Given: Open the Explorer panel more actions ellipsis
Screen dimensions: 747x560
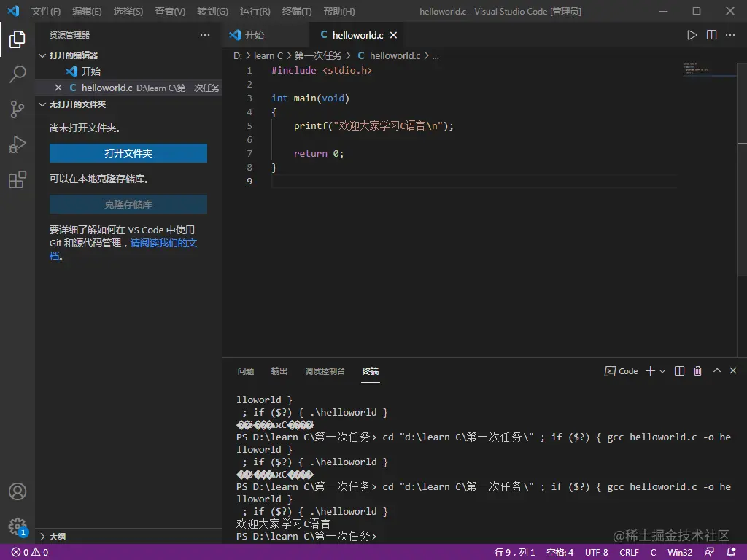Looking at the screenshot, I should tap(205, 35).
